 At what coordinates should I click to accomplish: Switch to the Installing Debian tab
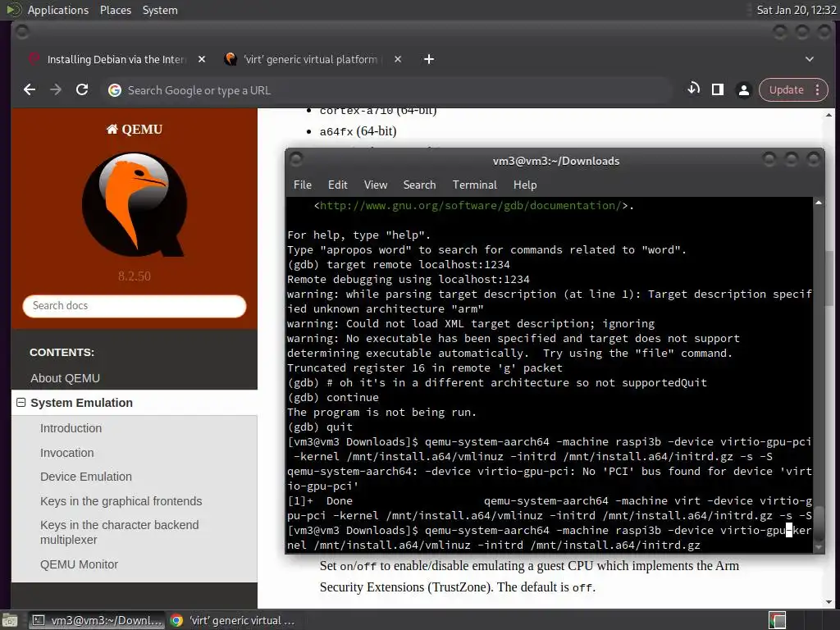pyautogui.click(x=116, y=59)
